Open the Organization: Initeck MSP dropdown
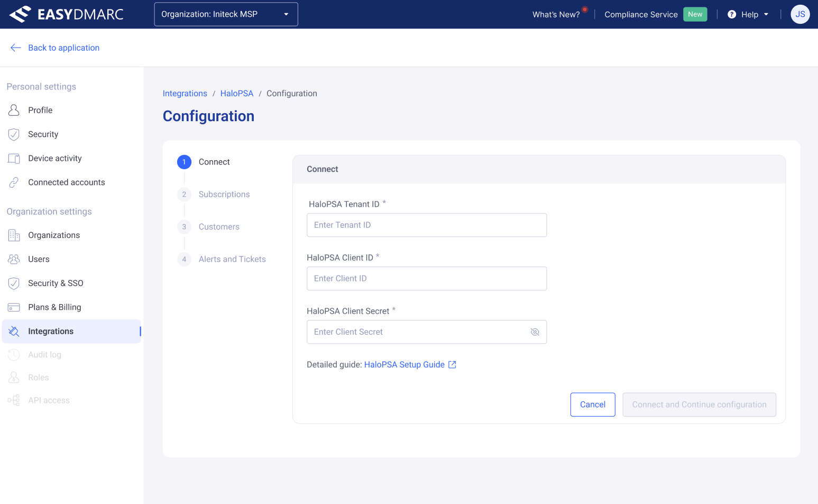 pos(226,14)
